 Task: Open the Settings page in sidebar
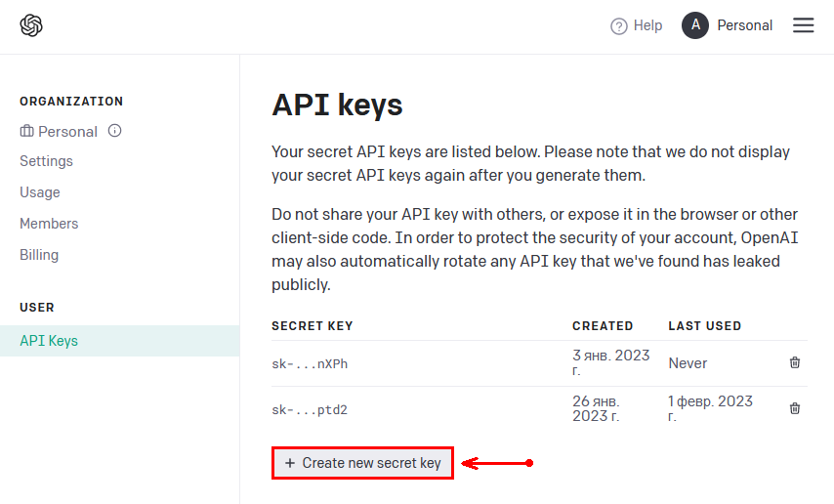(x=46, y=161)
